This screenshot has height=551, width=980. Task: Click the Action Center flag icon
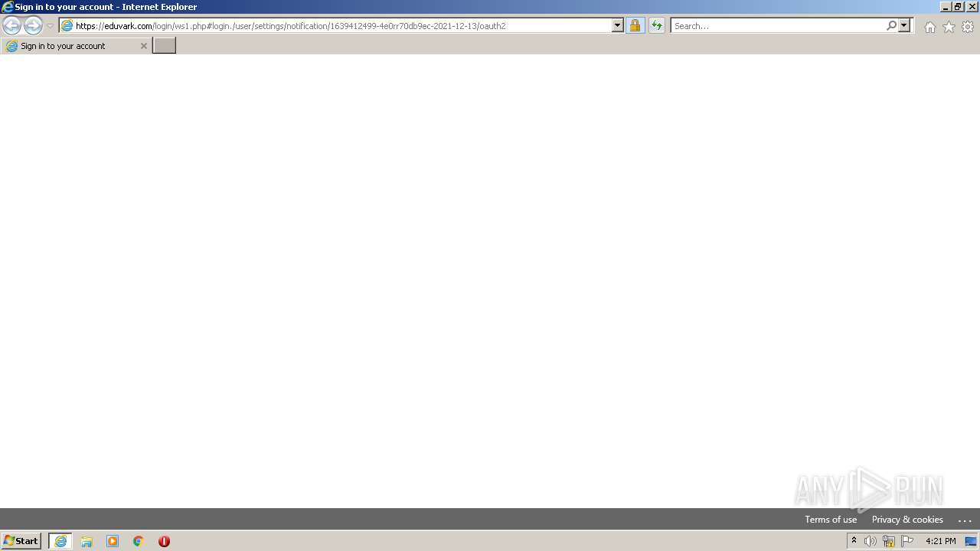click(x=907, y=541)
